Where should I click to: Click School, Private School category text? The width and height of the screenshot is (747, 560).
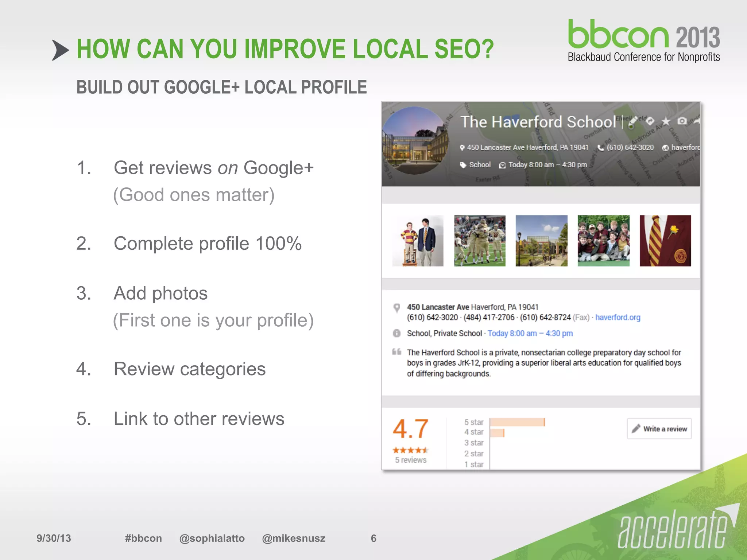(x=445, y=333)
